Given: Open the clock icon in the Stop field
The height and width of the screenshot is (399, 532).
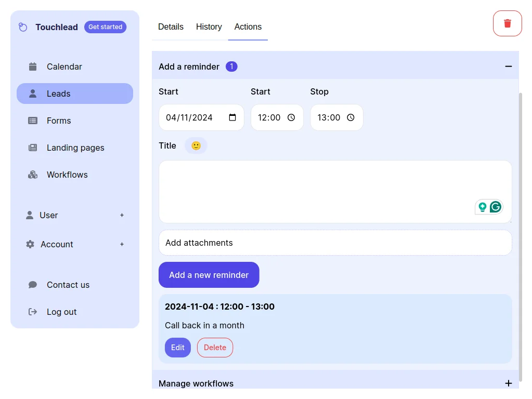Looking at the screenshot, I should coord(351,117).
